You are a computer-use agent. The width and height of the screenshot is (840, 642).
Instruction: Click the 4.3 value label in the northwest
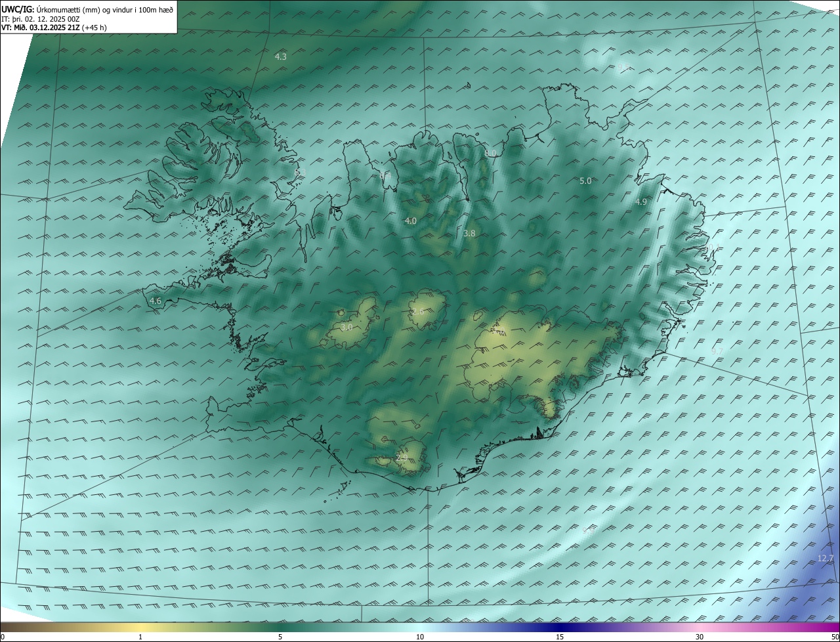280,57
